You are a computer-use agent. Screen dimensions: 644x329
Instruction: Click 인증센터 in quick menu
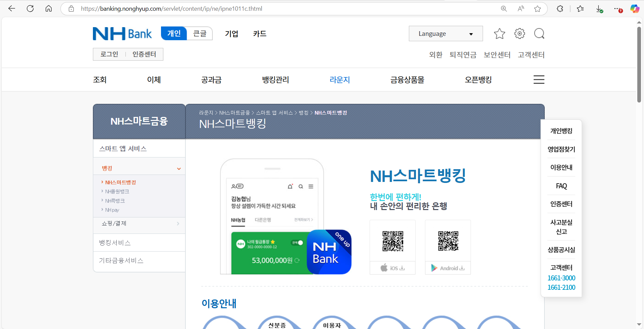[561, 204]
